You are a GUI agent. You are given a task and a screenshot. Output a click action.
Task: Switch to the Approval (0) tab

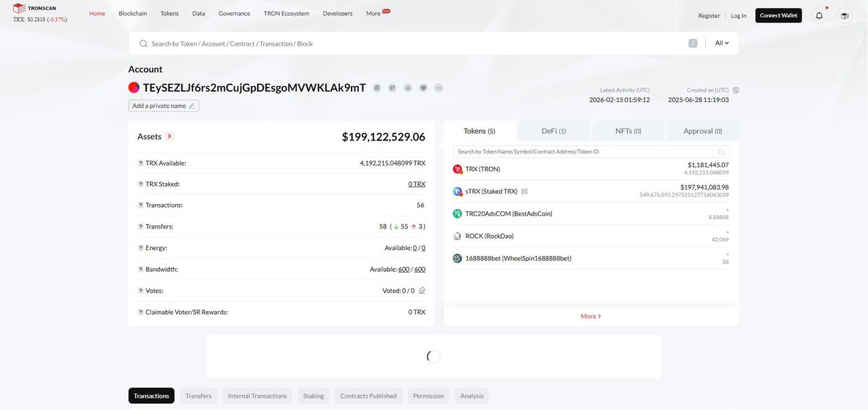coord(703,131)
